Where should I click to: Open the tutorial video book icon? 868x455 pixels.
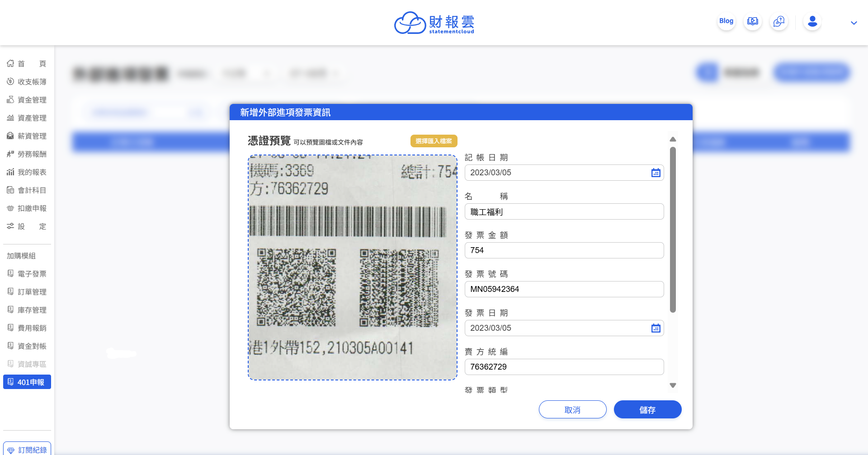click(x=753, y=21)
